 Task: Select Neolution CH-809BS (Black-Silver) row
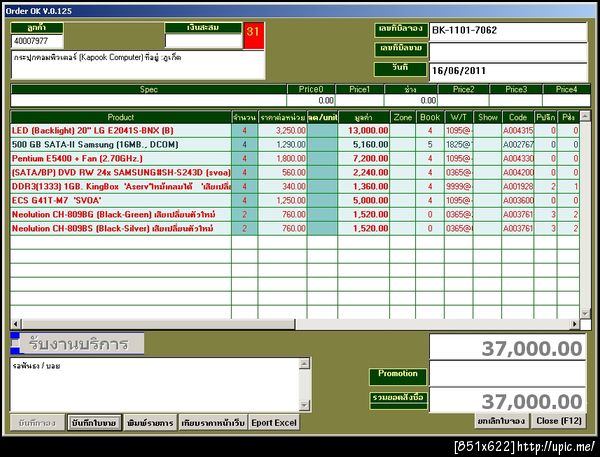point(295,228)
